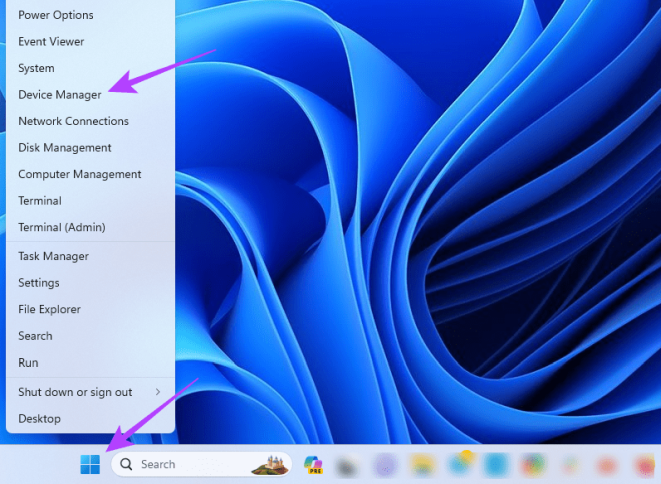Start Terminal from the menu
Screen dimensions: 661x484
40,201
